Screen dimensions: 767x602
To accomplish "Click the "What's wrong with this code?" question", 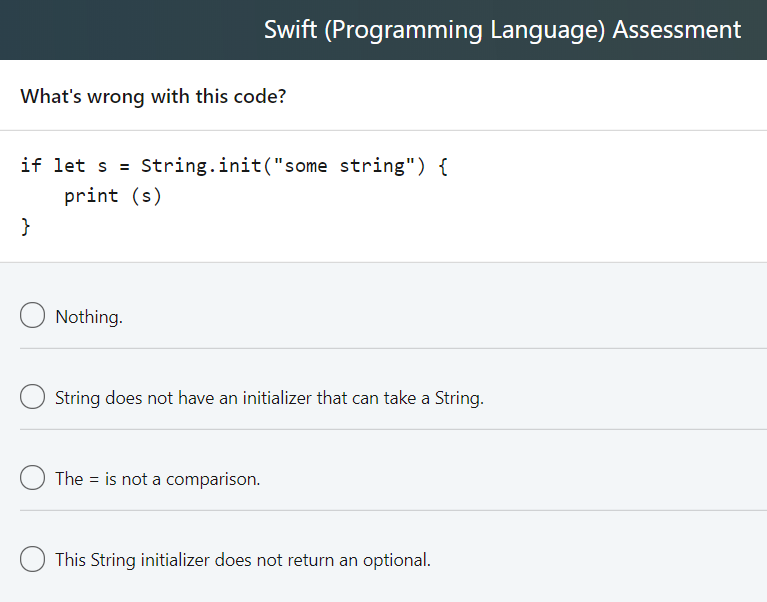I will 153,96.
